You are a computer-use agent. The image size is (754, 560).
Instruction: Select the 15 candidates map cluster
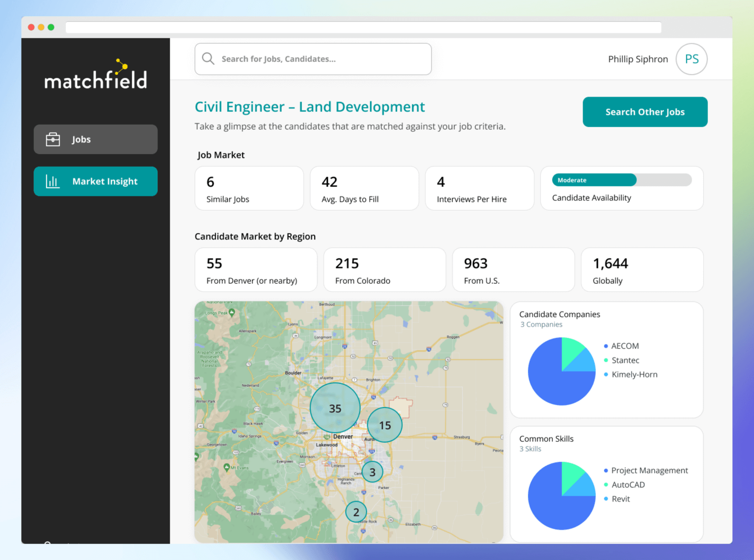[x=385, y=425]
